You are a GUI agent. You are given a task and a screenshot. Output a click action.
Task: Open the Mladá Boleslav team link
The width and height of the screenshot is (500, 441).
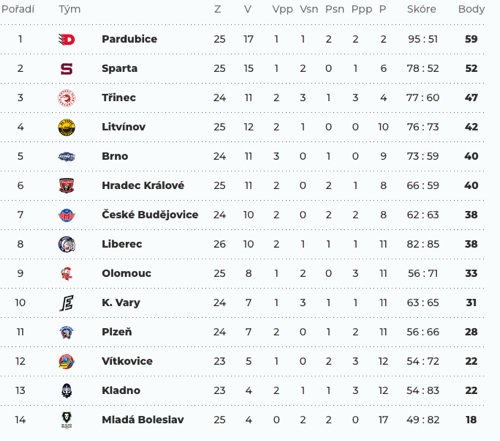tap(143, 420)
